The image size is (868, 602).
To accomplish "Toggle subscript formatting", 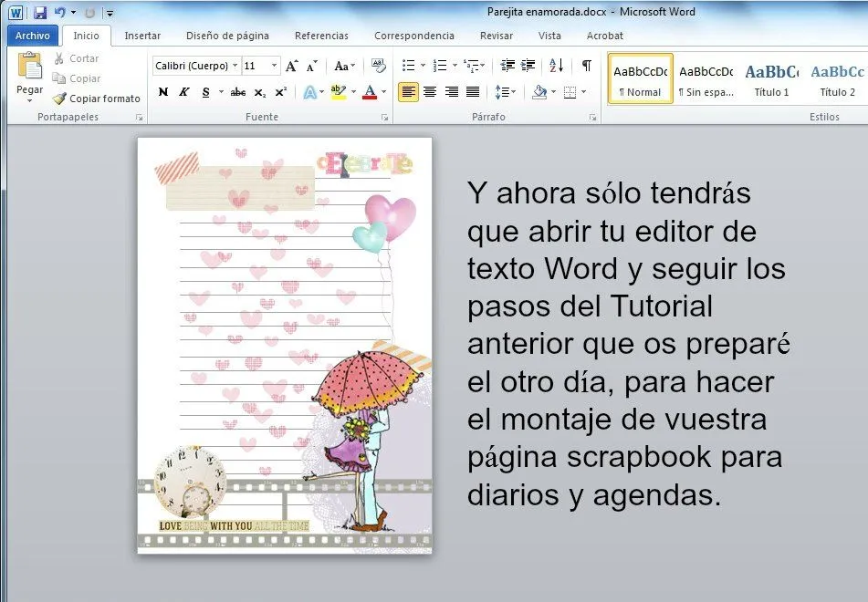I will 259,92.
